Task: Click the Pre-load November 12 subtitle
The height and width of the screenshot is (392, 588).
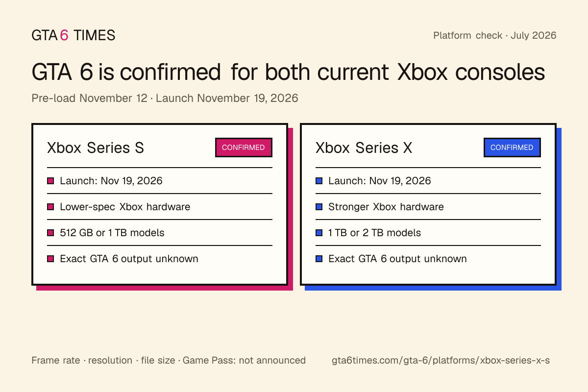Action: click(x=165, y=98)
